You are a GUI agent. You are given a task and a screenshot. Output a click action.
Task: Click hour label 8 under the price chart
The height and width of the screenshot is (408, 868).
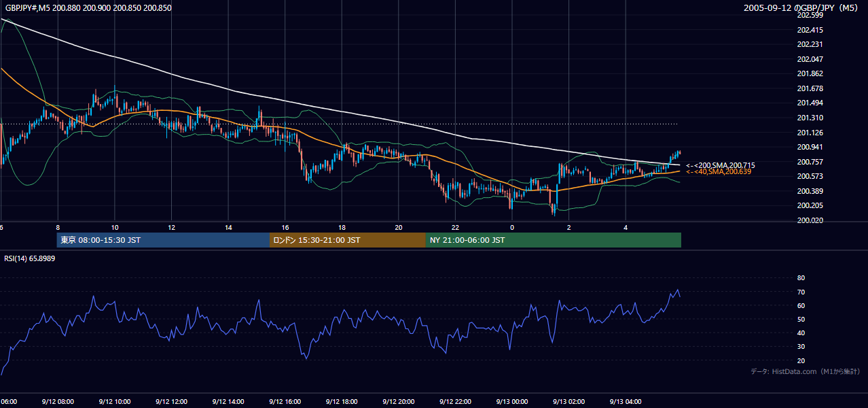coord(58,227)
